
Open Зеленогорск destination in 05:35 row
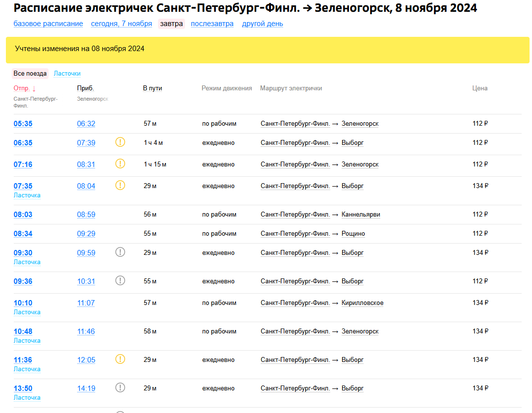pos(360,124)
